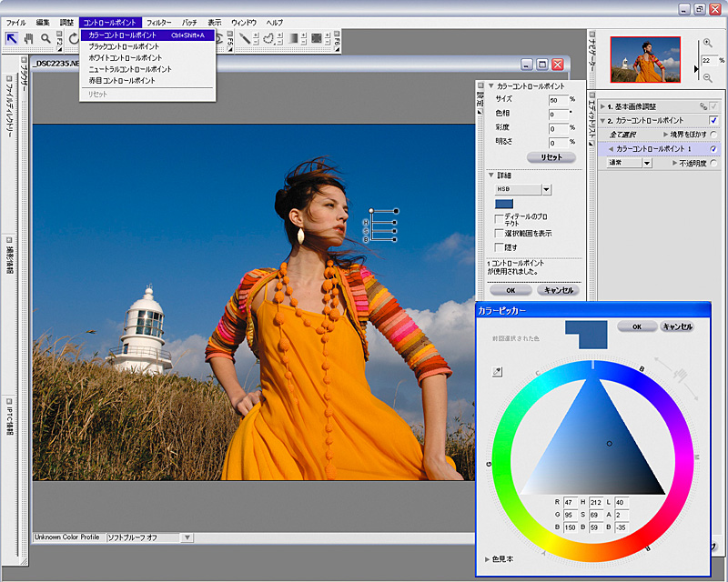Pick the lasso selection tool
This screenshot has height=582, width=728.
pos(268,38)
